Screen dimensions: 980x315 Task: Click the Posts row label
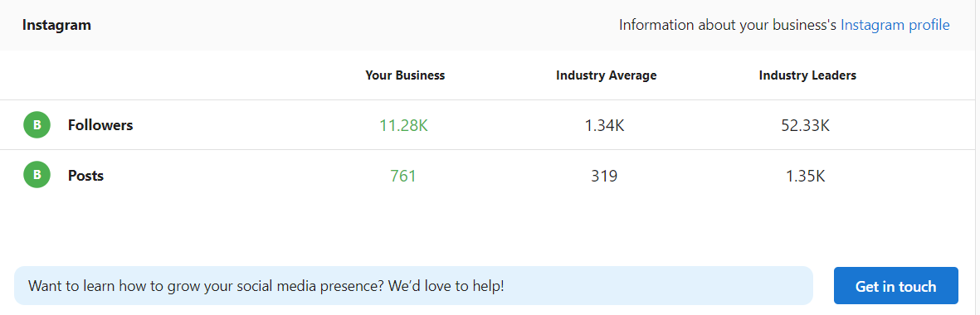[85, 176]
